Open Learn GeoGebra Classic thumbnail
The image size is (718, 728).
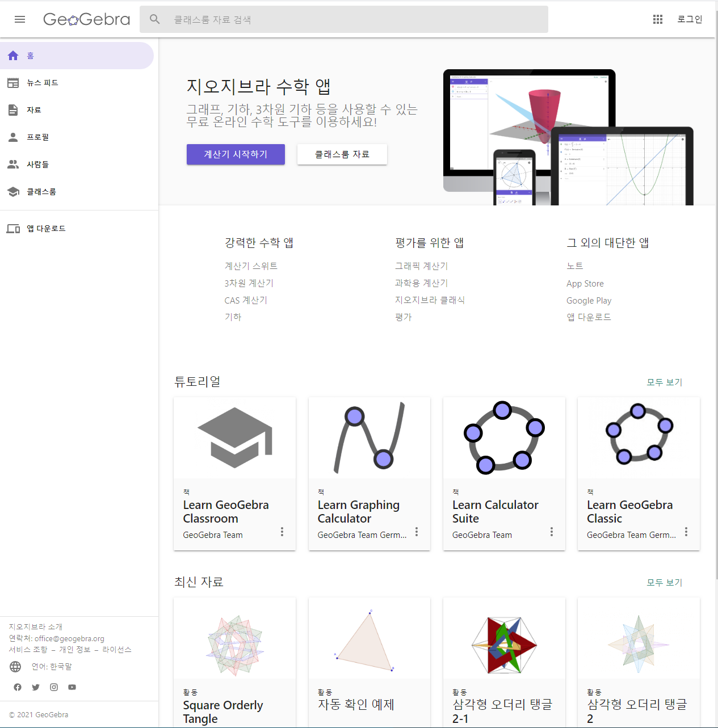pyautogui.click(x=639, y=437)
